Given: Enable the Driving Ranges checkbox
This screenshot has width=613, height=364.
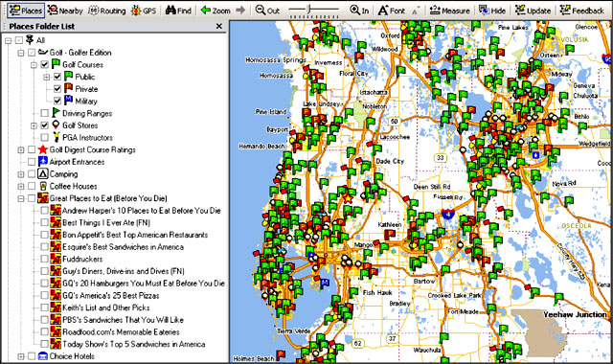Looking at the screenshot, I should pos(45,113).
